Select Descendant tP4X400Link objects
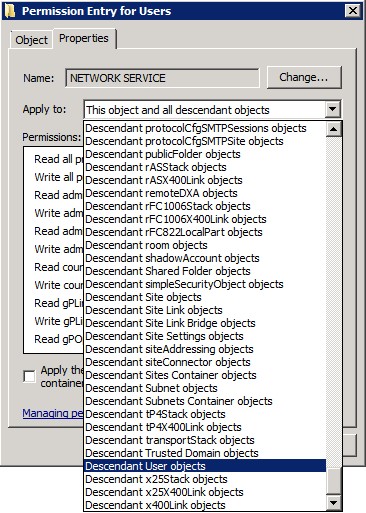The width and height of the screenshot is (366, 513). [205, 427]
